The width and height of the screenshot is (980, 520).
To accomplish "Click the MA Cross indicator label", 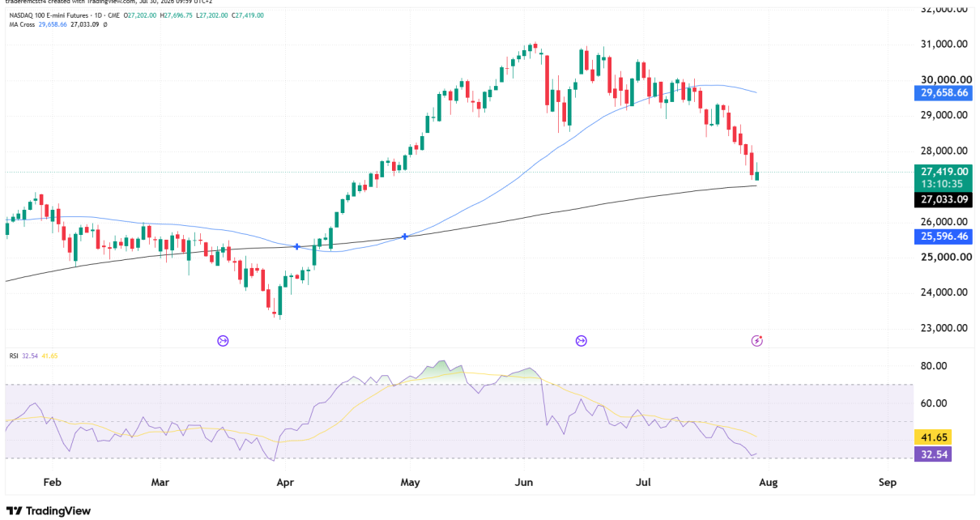I will 22,24.
